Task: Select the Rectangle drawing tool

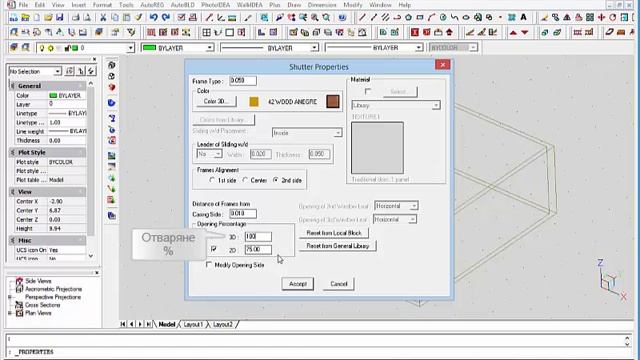Action: click(420, 18)
